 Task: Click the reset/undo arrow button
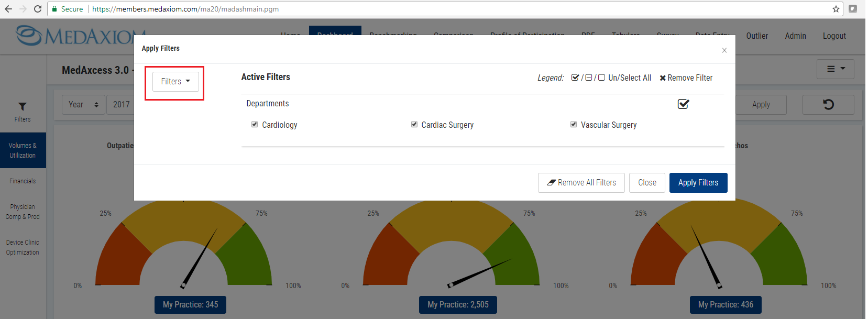828,105
